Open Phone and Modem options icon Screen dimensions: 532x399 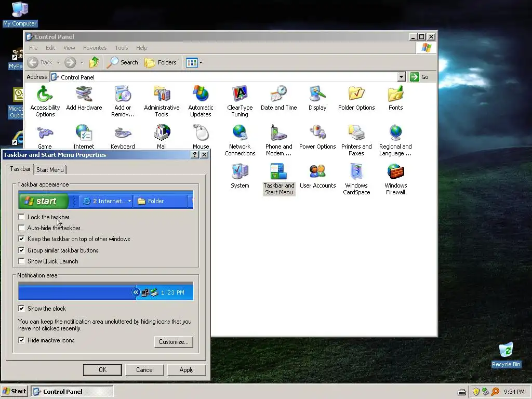279,140
